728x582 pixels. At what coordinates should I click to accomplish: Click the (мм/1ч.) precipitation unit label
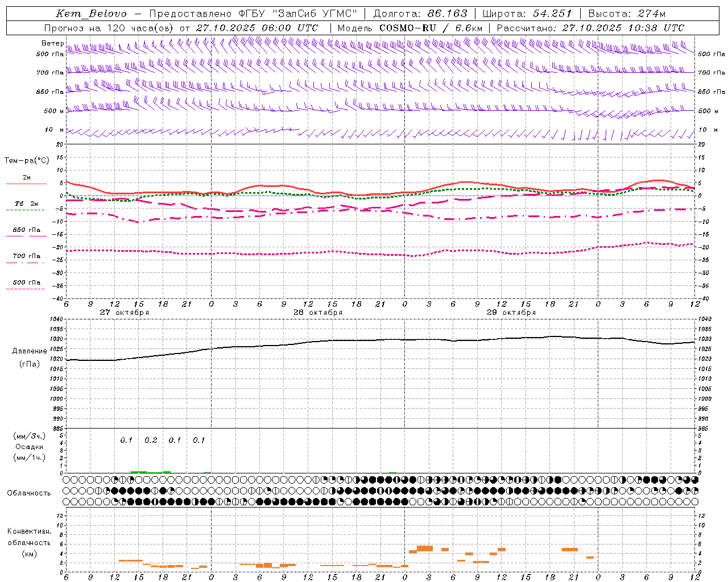point(29,458)
